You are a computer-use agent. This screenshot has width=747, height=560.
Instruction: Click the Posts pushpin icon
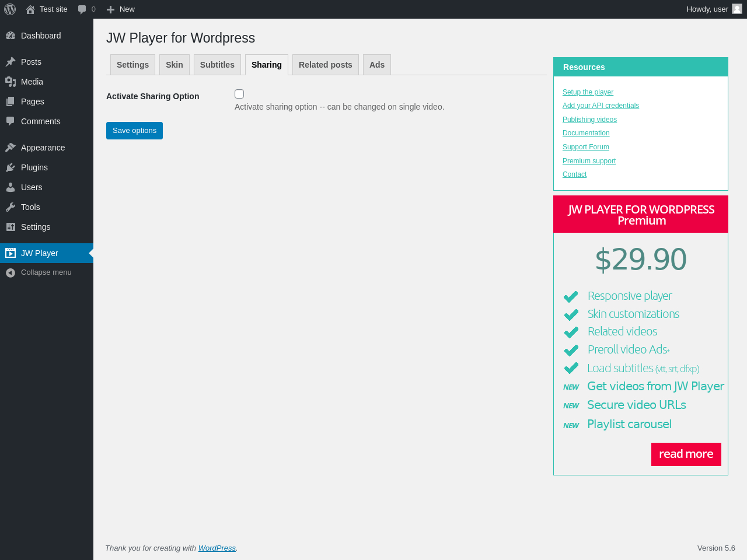click(x=11, y=62)
